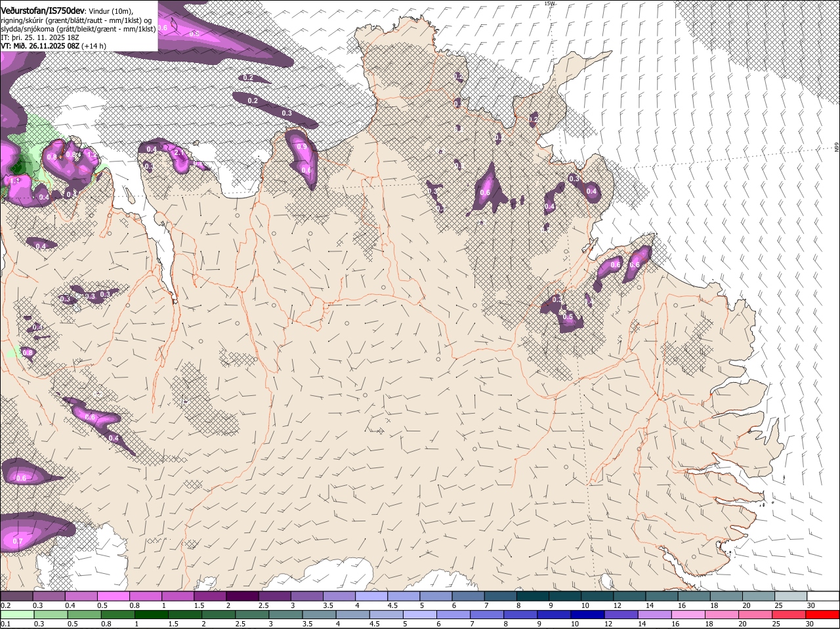Click the Veðurstofan/IS750dev title text
The height and width of the screenshot is (629, 840).
click(x=43, y=11)
